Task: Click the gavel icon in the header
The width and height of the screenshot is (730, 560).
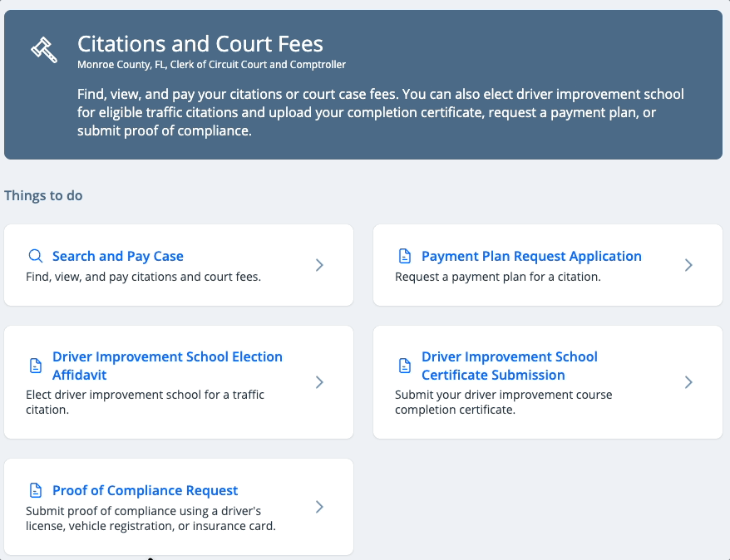Action: [x=43, y=50]
